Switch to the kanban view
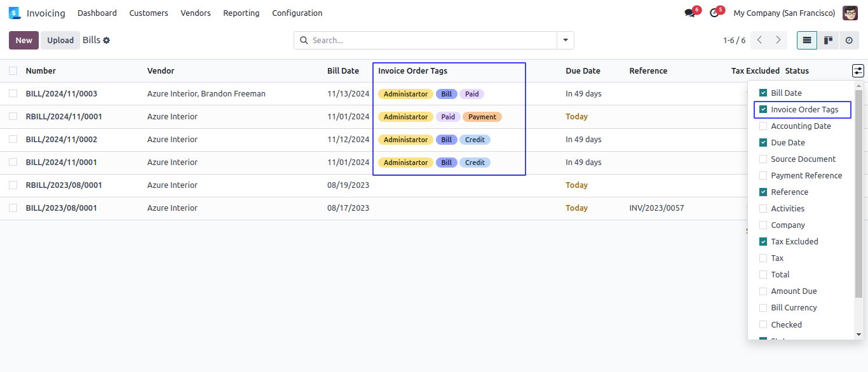The width and height of the screenshot is (868, 372). (828, 41)
